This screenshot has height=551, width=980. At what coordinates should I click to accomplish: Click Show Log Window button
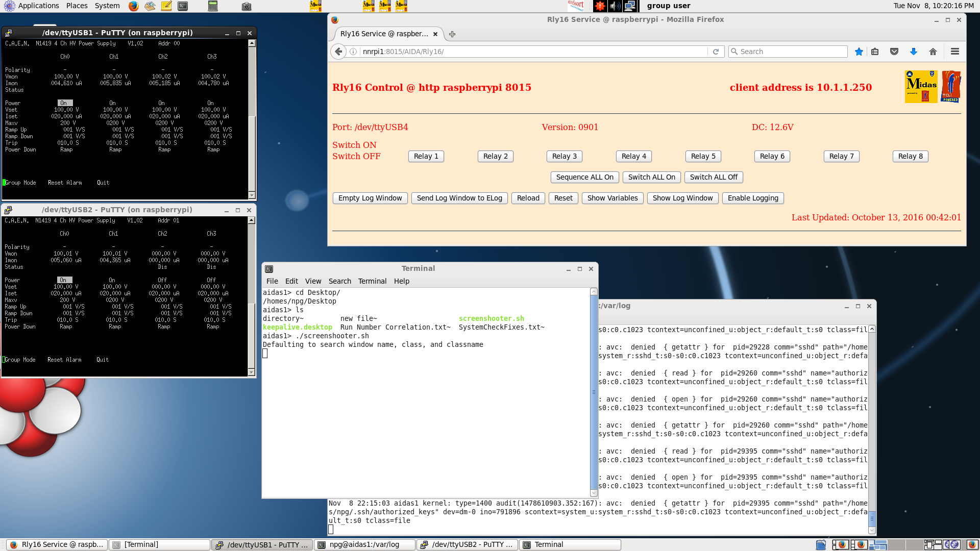pyautogui.click(x=683, y=198)
